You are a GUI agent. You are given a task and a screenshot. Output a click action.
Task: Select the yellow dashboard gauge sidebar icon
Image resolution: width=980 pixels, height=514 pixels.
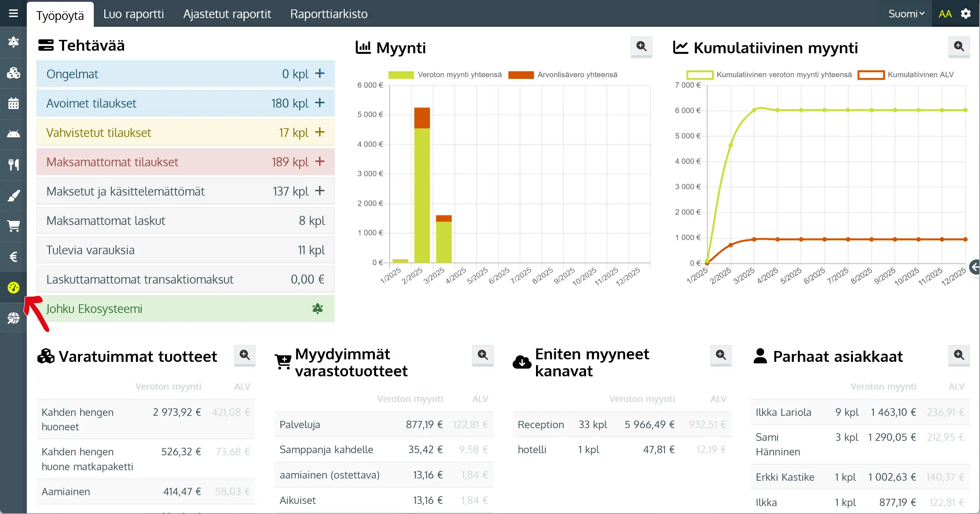coord(13,288)
